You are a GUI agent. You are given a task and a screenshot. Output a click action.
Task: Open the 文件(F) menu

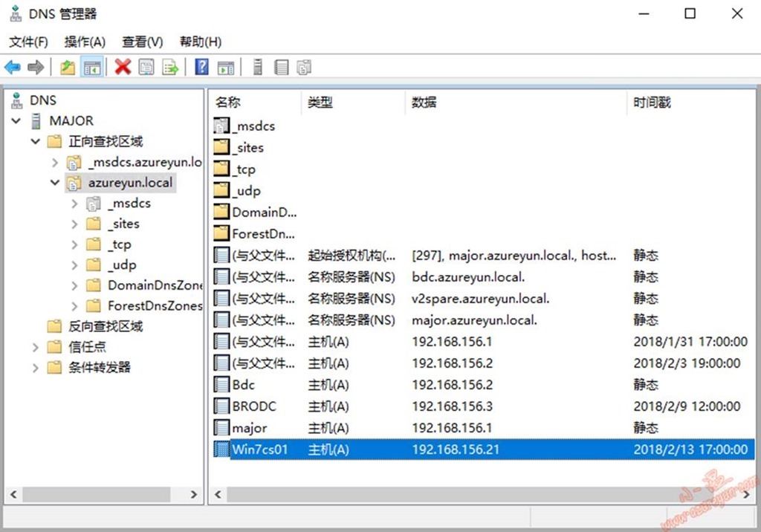[x=29, y=42]
